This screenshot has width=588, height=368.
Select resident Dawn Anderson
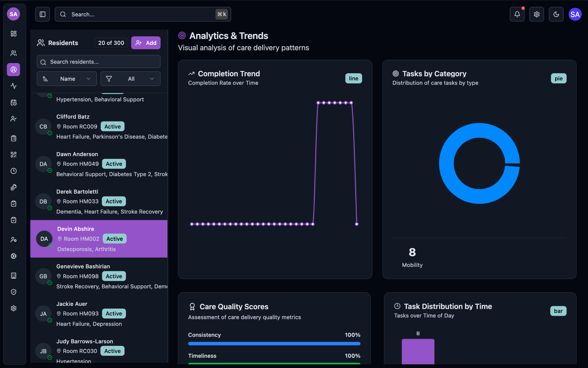click(x=99, y=164)
